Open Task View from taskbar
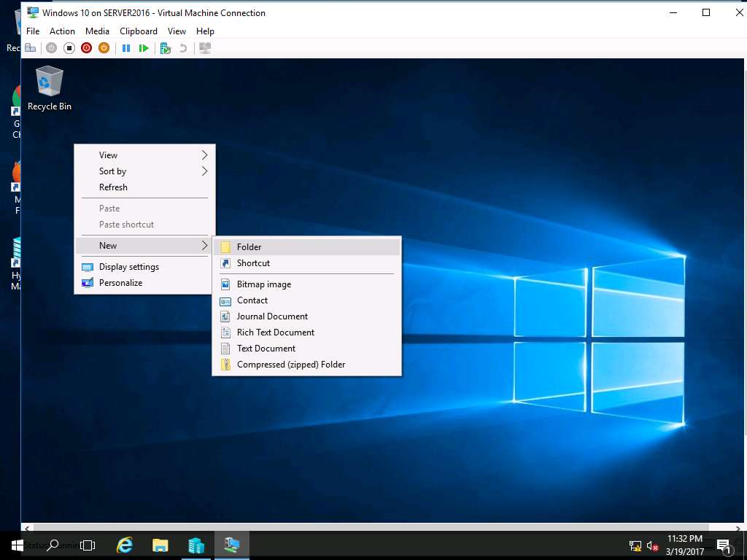747x560 pixels. coord(88,545)
